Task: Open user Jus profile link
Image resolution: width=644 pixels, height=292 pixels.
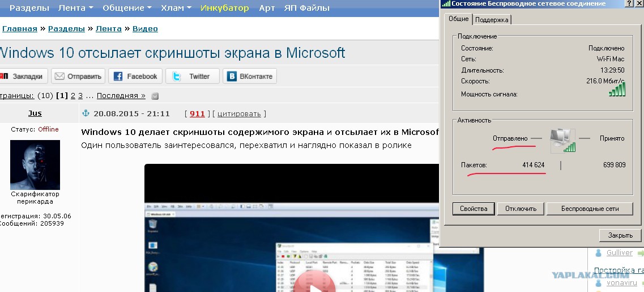Action: 35,113
